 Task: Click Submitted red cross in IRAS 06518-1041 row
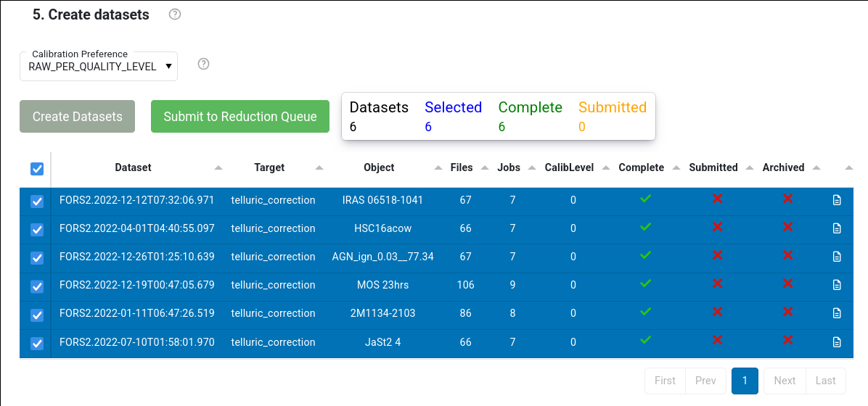click(x=717, y=199)
